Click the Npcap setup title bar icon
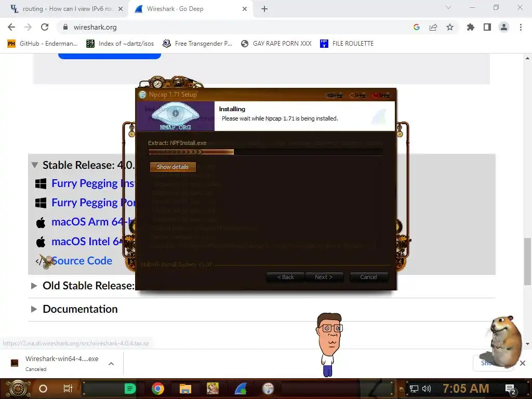The height and width of the screenshot is (399, 532). pyautogui.click(x=142, y=95)
